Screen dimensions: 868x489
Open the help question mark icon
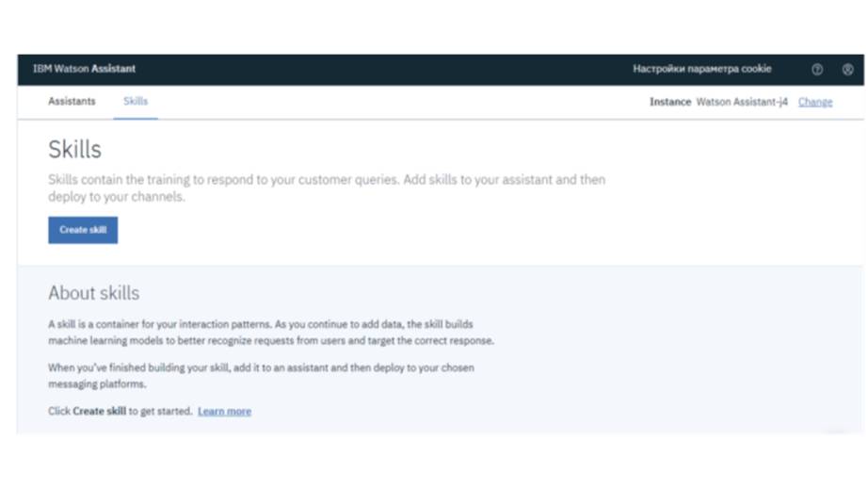click(816, 70)
